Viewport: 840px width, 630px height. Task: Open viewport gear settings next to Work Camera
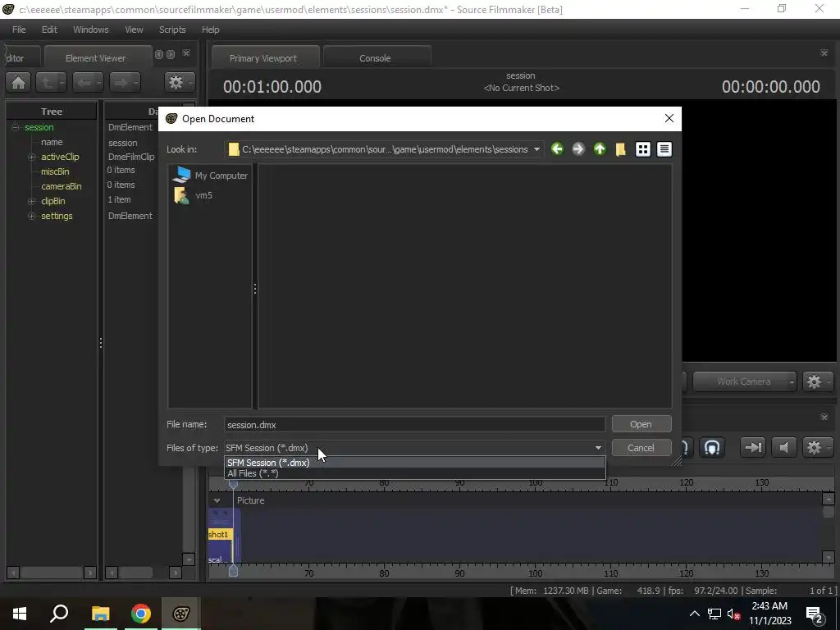click(818, 381)
